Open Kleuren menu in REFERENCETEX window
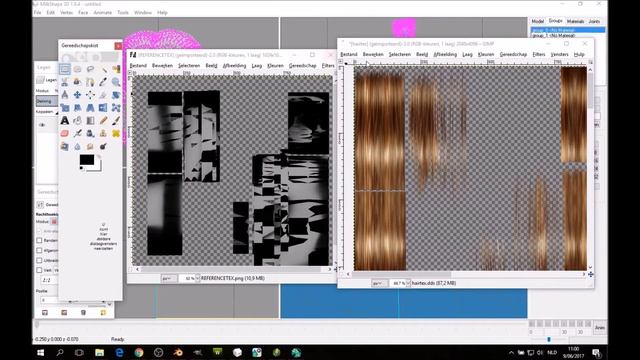The height and width of the screenshot is (360, 640). coord(275,65)
